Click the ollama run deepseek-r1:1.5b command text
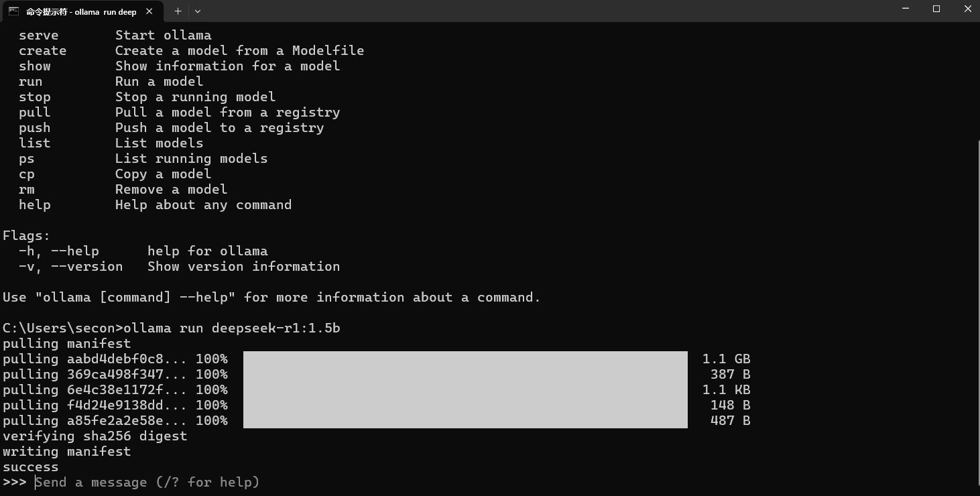 point(232,328)
